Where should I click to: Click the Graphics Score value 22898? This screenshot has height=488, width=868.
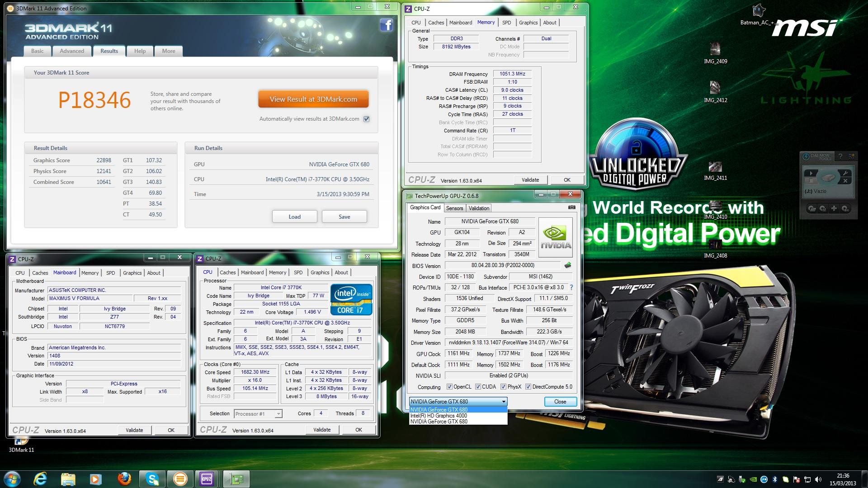[x=104, y=160]
